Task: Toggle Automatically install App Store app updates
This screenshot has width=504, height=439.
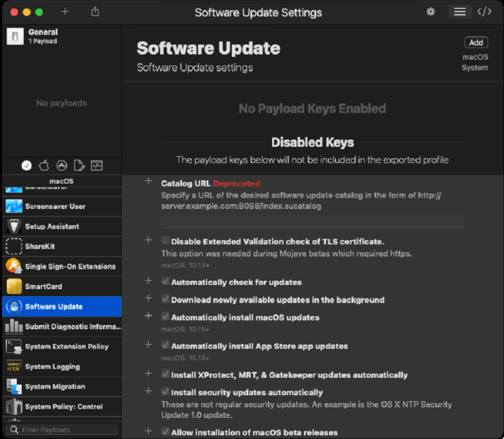Action: 165,345
